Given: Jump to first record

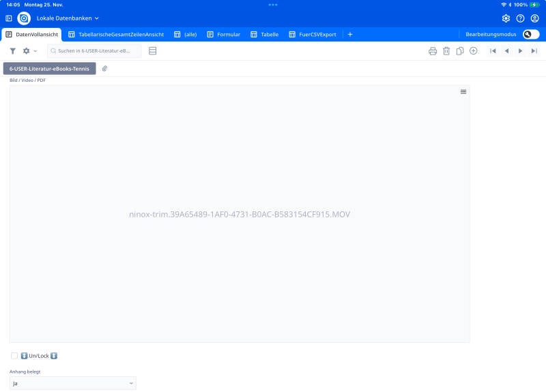Looking at the screenshot, I should [493, 51].
